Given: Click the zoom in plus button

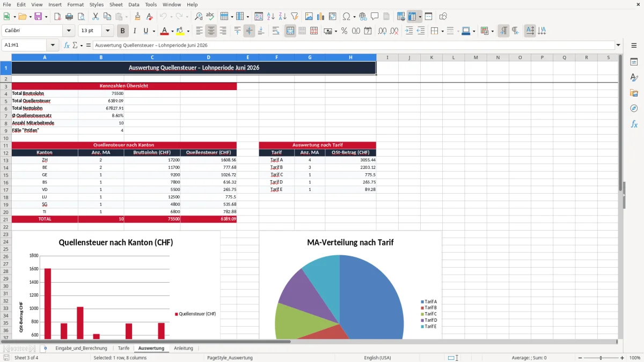Looking at the screenshot, I should [622, 358].
